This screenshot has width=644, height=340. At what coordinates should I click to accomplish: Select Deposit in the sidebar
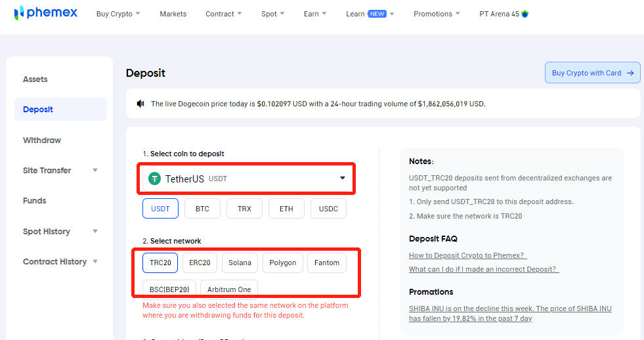(x=61, y=109)
